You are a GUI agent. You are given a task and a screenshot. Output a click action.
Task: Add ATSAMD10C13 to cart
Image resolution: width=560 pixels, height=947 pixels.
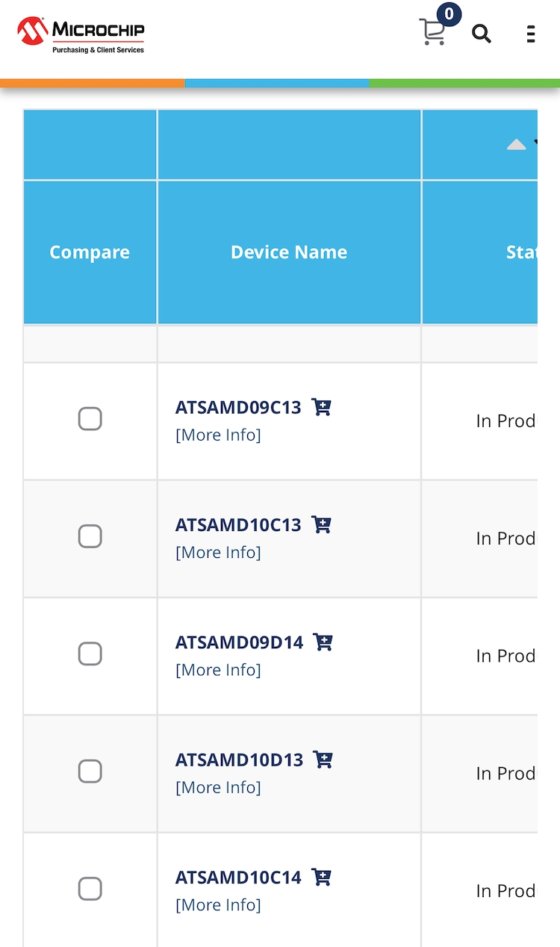point(322,524)
